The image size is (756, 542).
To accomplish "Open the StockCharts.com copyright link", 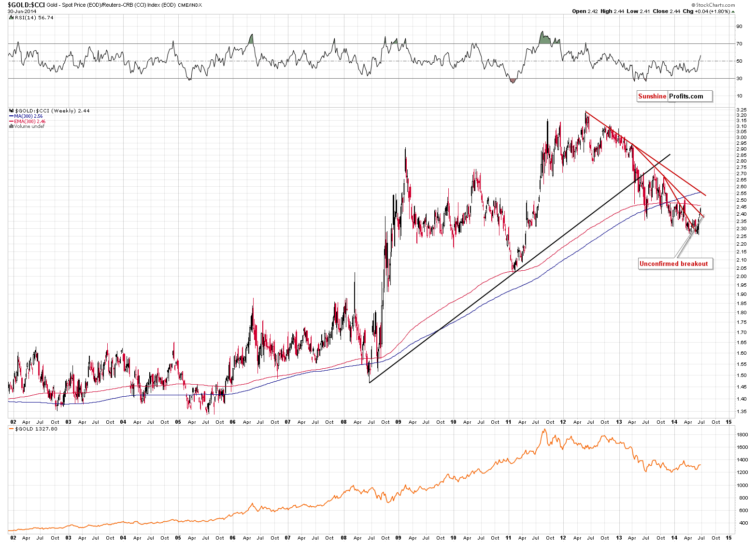I will 713,5.
